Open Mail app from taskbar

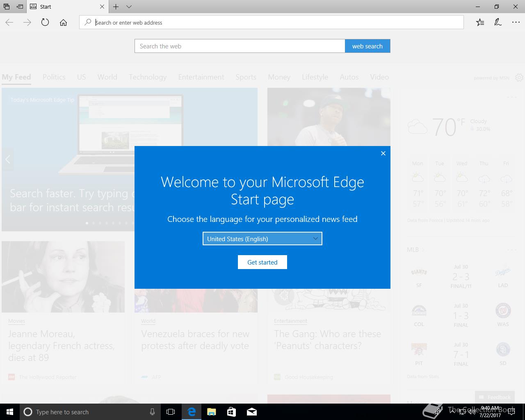click(252, 412)
